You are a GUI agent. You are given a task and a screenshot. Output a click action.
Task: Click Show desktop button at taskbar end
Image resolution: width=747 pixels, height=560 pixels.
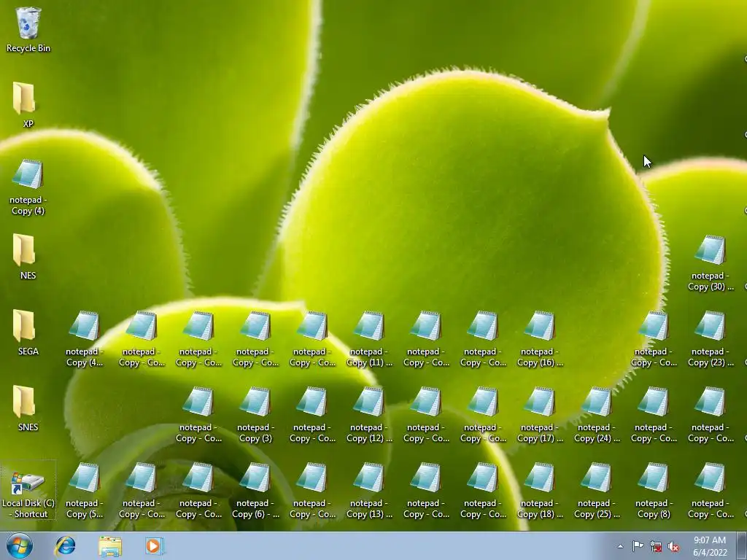pos(742,545)
